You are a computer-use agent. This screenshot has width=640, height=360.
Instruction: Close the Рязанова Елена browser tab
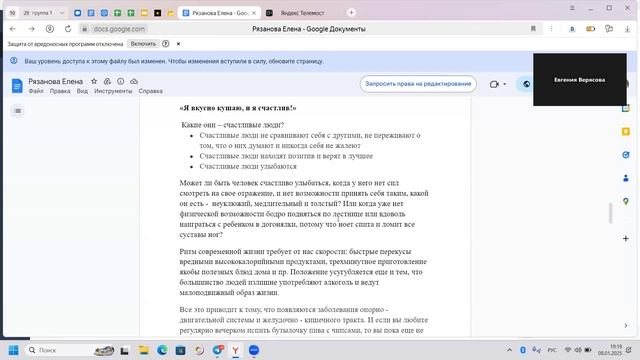[254, 13]
